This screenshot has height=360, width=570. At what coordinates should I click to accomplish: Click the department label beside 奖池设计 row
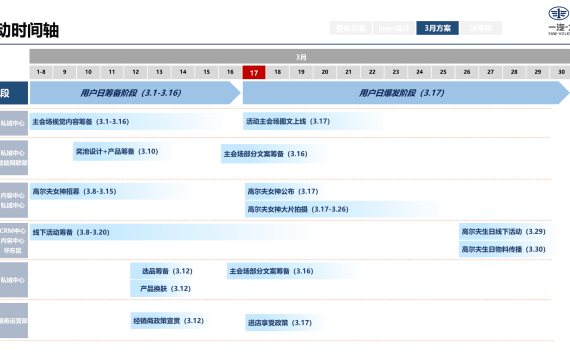pyautogui.click(x=14, y=158)
